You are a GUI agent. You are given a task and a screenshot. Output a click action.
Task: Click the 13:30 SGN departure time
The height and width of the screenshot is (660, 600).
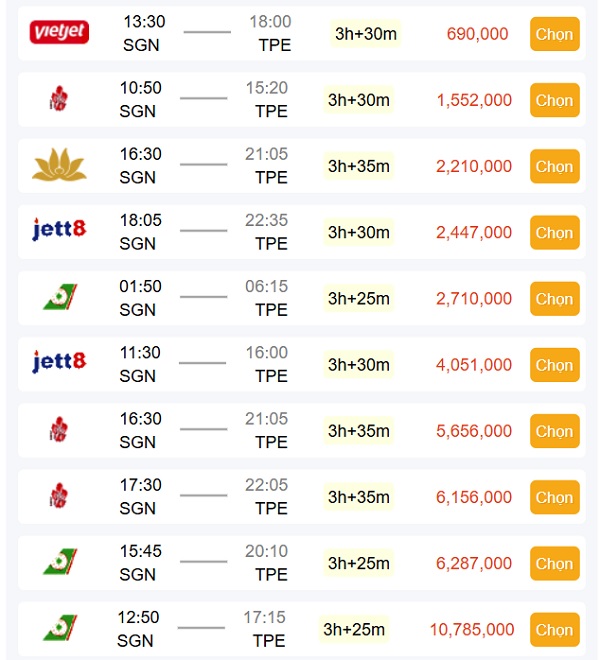click(x=144, y=22)
